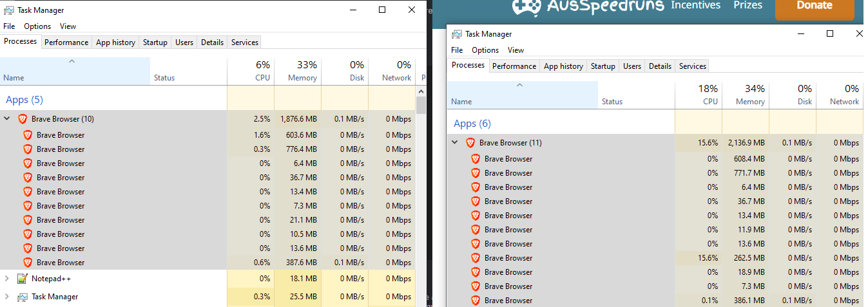Click the Brave icon in the left window's 603.6 MB row
Viewport: 868px width, 307px height.
tap(28, 135)
